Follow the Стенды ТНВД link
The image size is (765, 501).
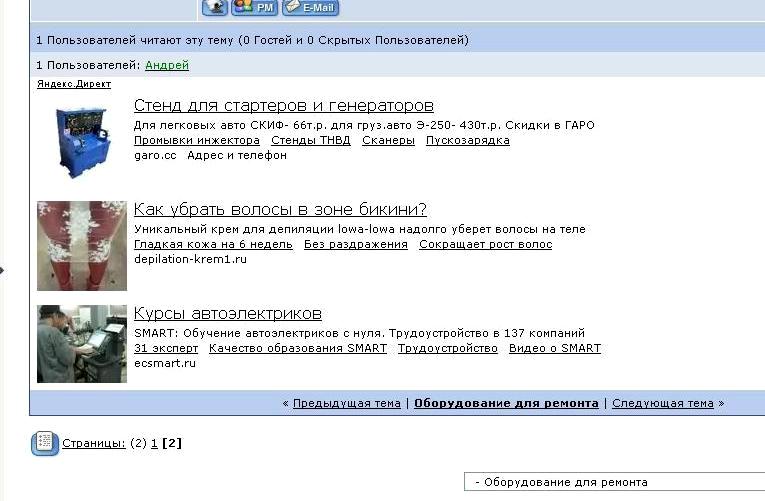[x=311, y=140]
